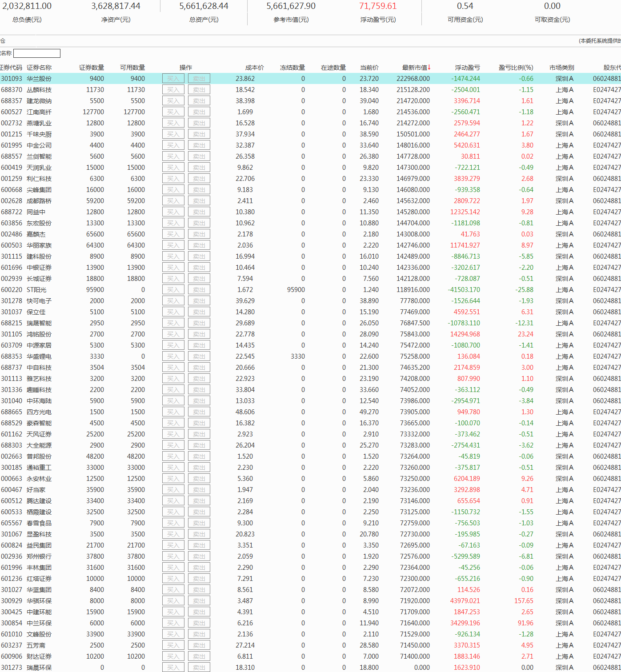621x672 pixels.
Task: Sort by 浮动盈亏 column header
Action: tap(468, 68)
